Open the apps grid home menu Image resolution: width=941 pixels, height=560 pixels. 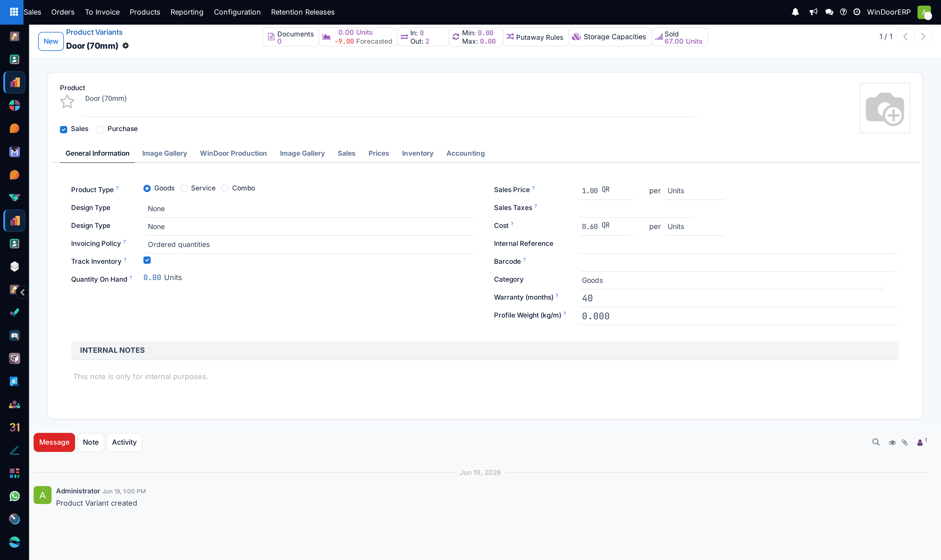14,12
